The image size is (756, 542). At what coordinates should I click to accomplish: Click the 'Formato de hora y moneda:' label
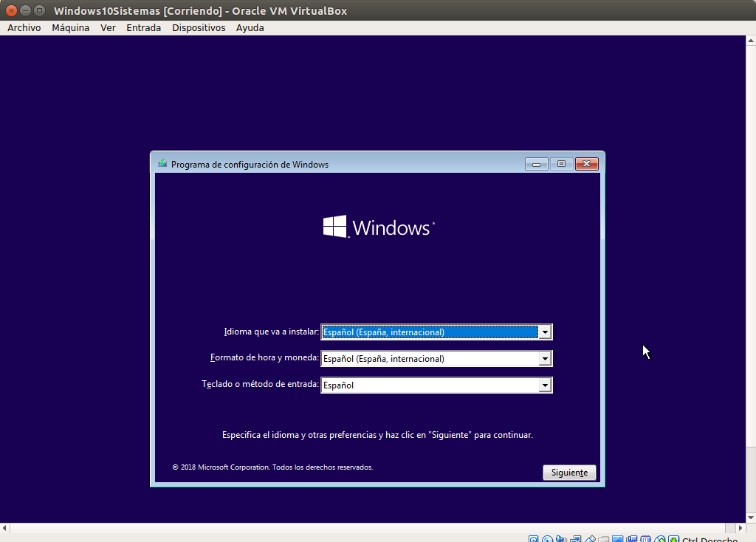265,358
